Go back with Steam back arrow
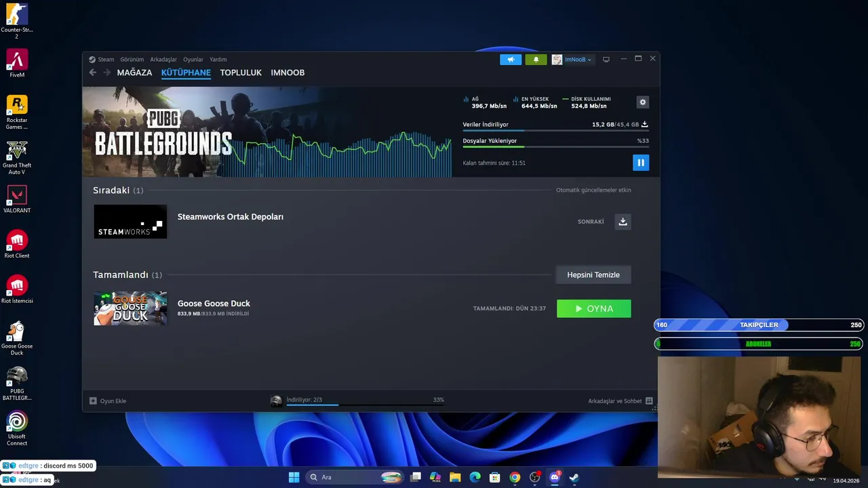 (x=93, y=73)
